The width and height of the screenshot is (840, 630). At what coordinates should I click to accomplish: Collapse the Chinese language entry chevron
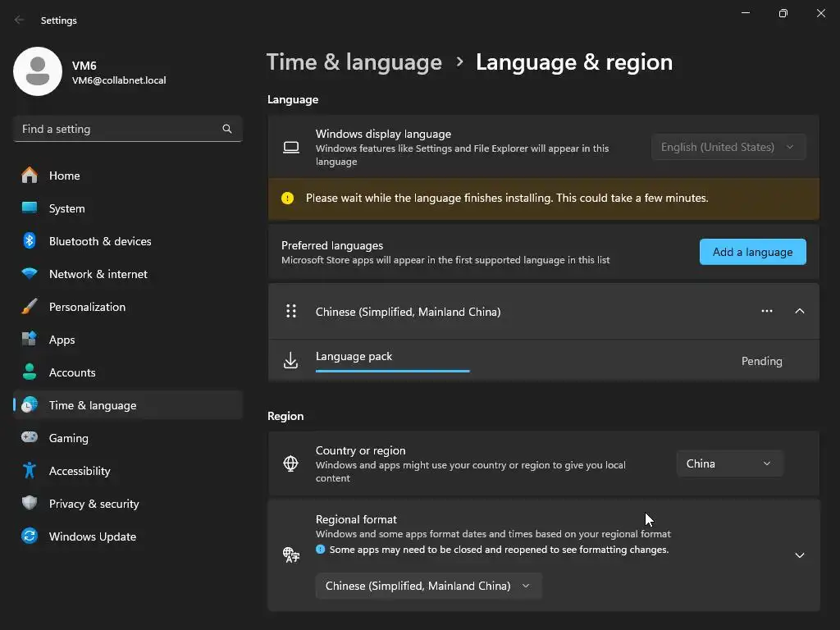(x=800, y=312)
